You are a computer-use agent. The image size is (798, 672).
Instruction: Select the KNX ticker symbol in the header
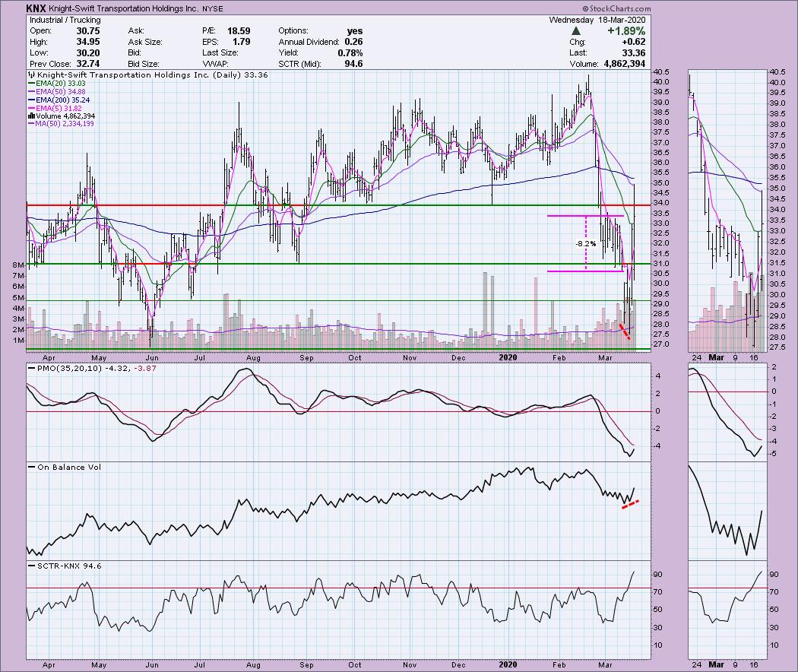36,8
